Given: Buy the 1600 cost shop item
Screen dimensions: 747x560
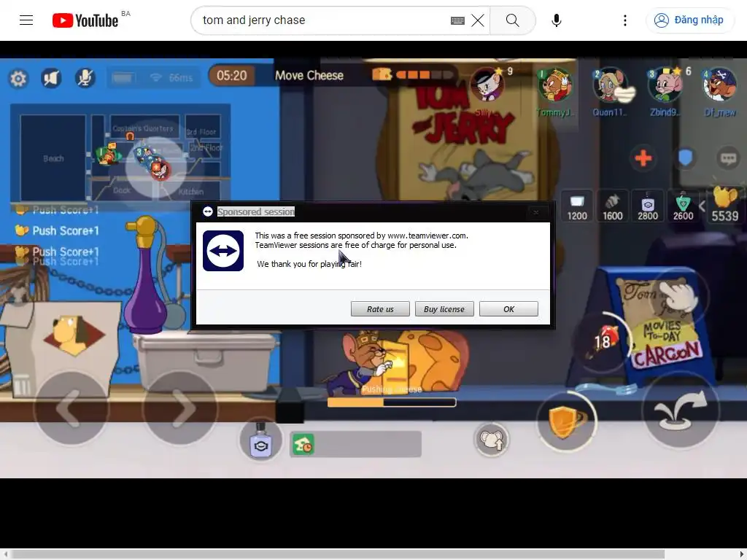Looking at the screenshot, I should click(612, 206).
